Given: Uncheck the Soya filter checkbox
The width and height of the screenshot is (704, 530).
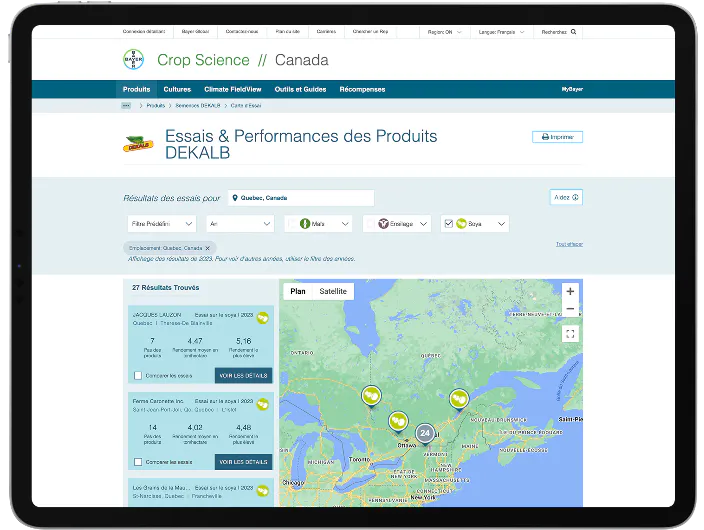Looking at the screenshot, I should (x=449, y=223).
